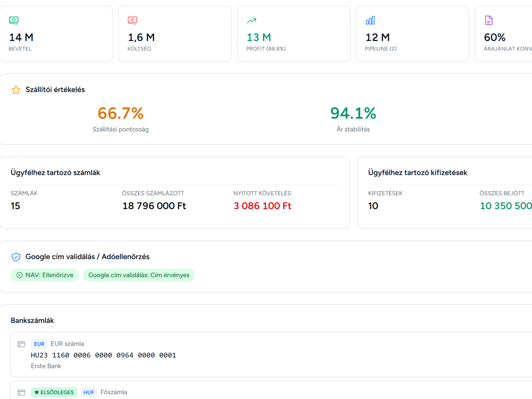Click the Szállítói értékelés heading
This screenshot has width=532, height=399.
(x=55, y=89)
